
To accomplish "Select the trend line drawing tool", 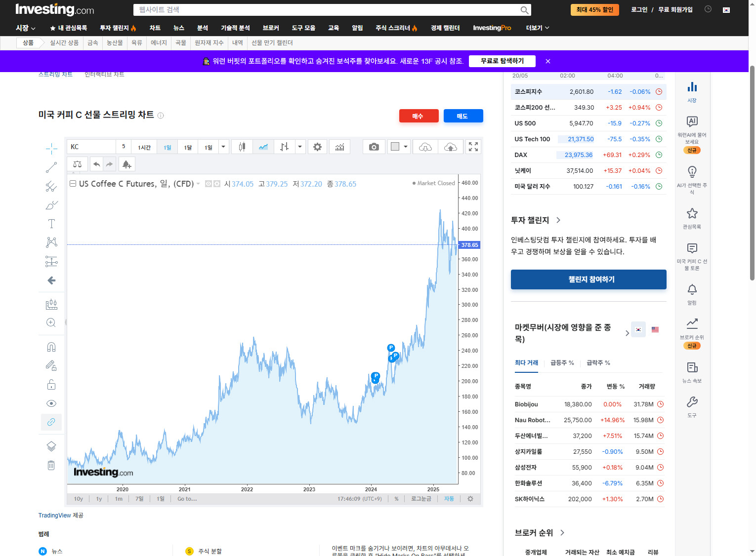I will point(51,168).
